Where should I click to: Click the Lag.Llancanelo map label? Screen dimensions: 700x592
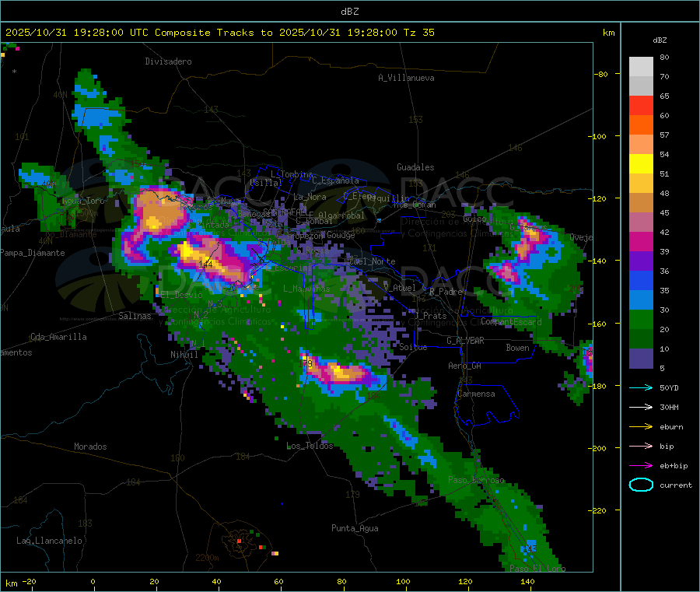point(49,541)
